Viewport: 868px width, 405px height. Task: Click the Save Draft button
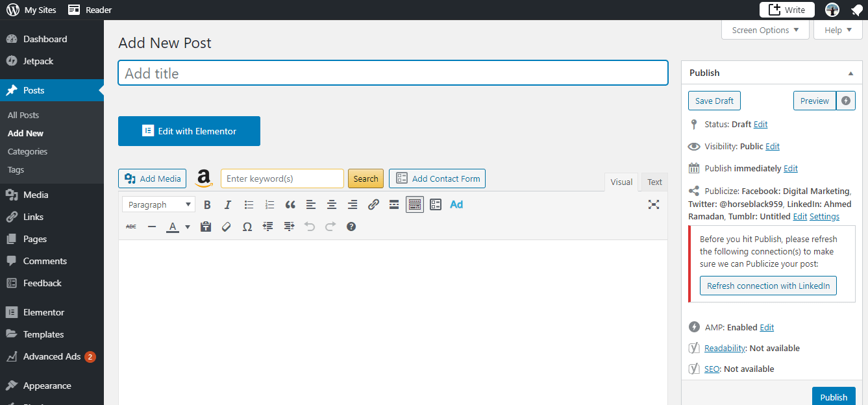click(x=714, y=101)
